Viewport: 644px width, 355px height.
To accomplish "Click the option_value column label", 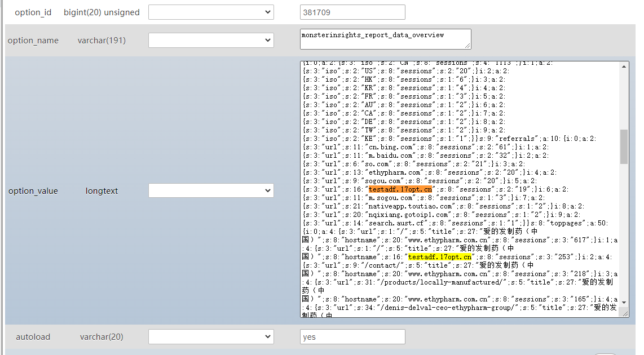I will [33, 191].
